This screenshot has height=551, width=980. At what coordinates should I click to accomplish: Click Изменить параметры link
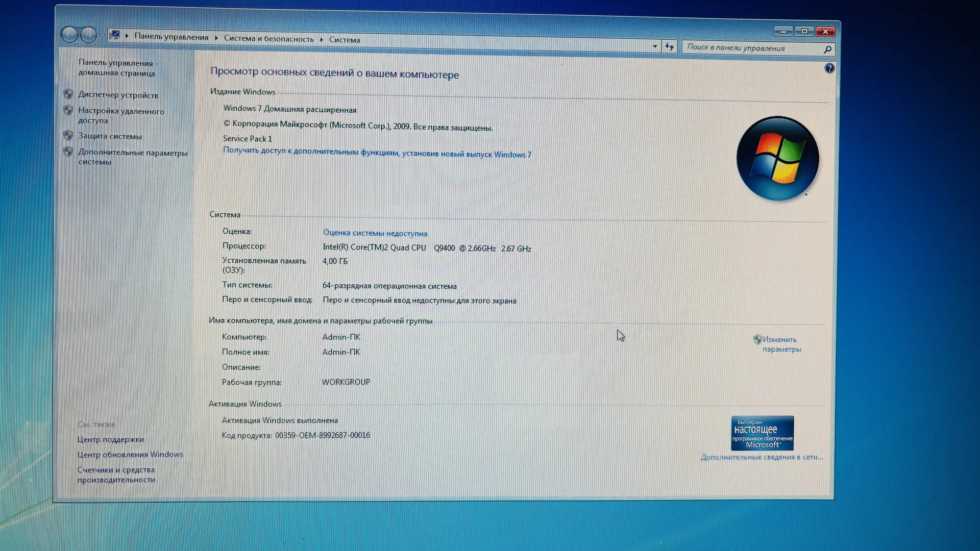(781, 344)
